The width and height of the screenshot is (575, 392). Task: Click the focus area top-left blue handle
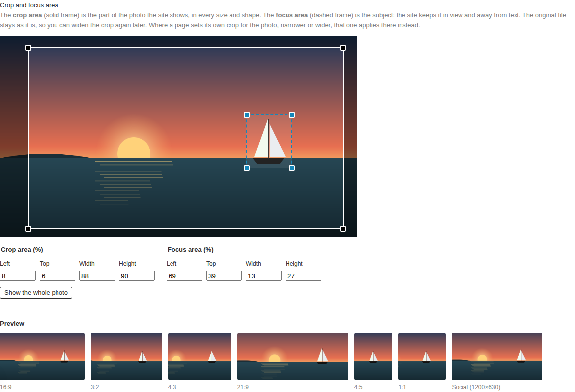[247, 115]
